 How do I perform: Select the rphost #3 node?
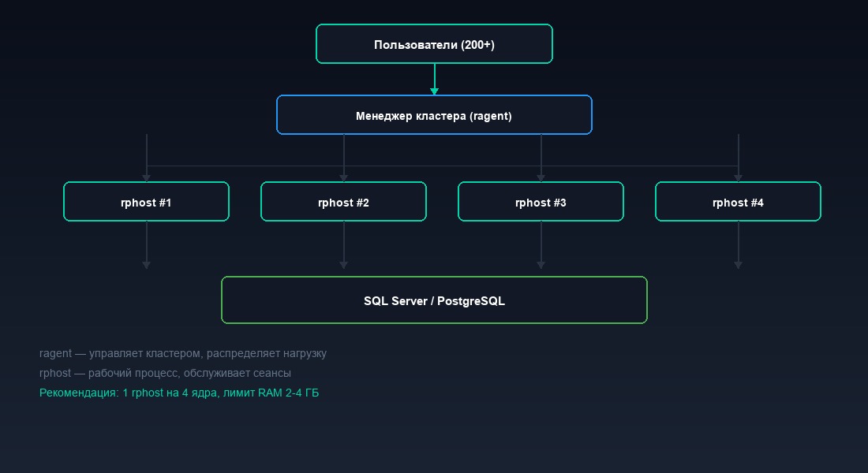click(541, 202)
